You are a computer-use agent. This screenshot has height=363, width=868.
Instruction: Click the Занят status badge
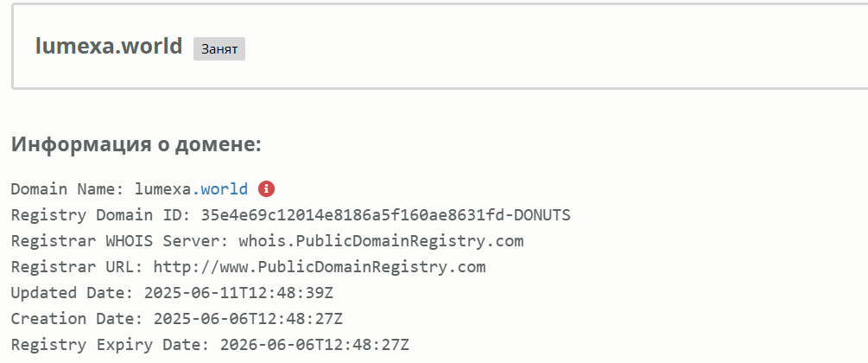pyautogui.click(x=219, y=49)
